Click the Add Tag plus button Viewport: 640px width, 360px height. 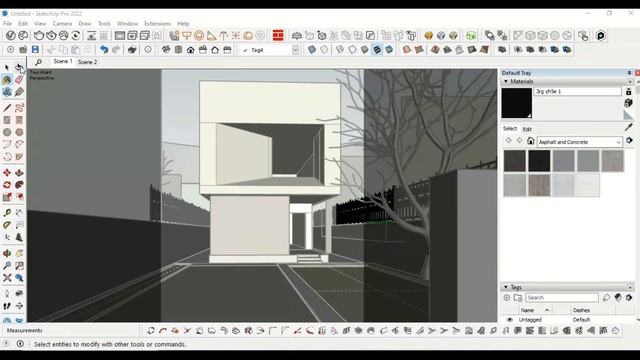[x=507, y=298]
